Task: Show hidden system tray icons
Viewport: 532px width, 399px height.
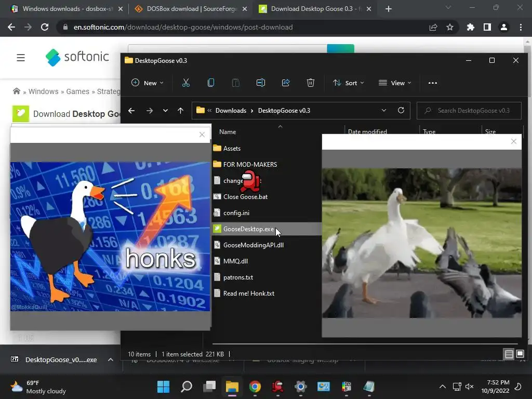Action: click(x=443, y=387)
